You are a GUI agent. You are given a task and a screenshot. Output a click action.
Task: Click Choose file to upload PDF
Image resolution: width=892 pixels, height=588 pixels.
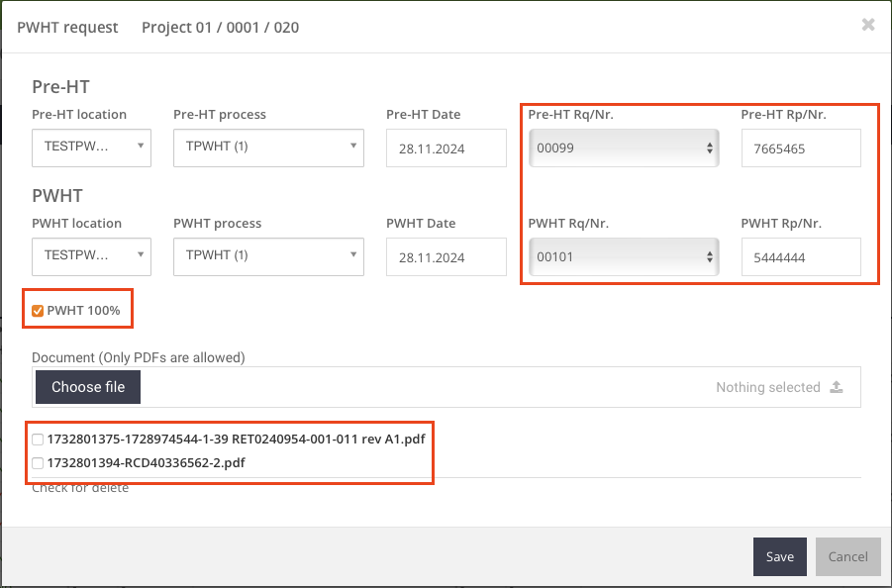88,387
